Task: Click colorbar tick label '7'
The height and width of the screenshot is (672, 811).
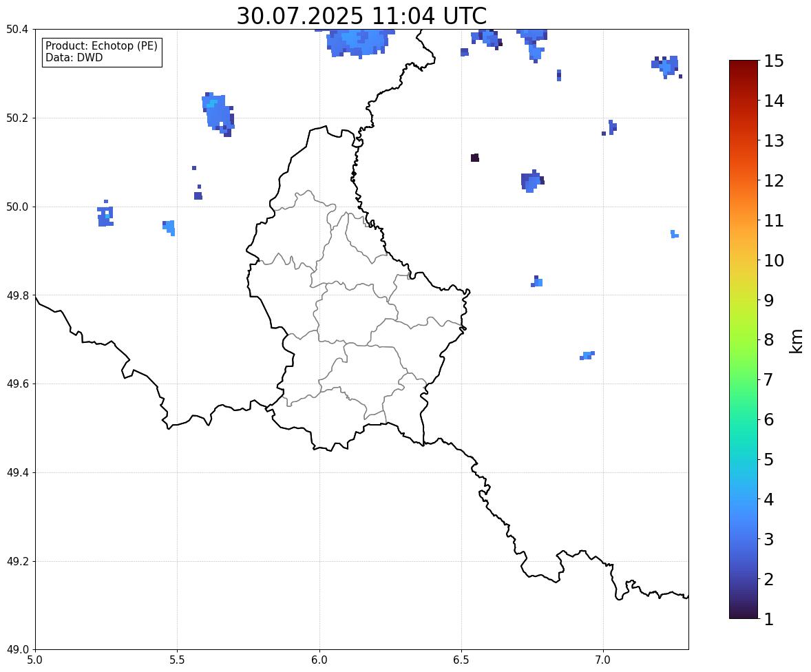Action: (x=769, y=379)
